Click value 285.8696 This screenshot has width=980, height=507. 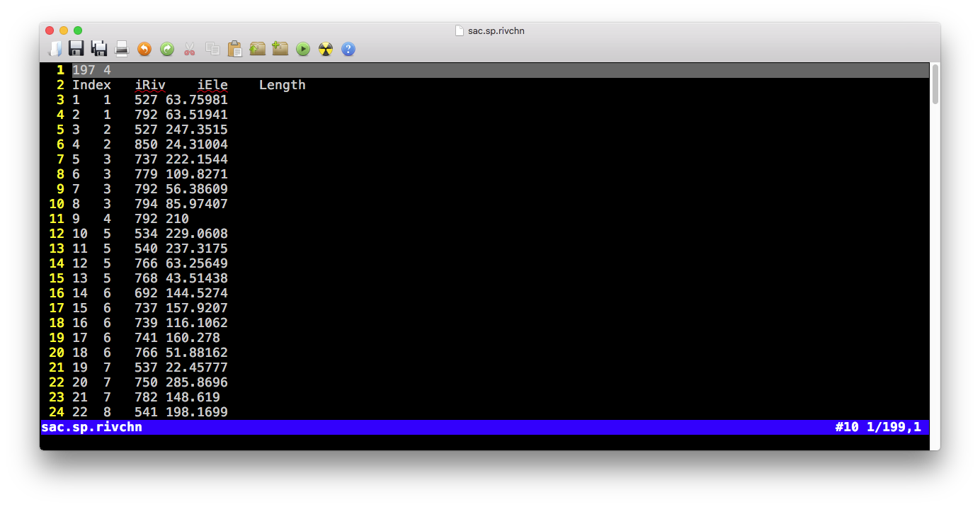point(197,382)
